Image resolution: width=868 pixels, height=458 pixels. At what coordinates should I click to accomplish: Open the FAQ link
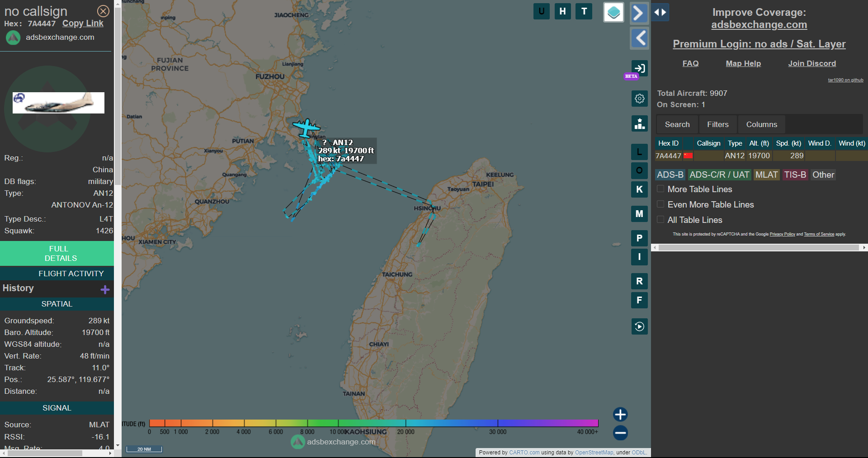[690, 64]
